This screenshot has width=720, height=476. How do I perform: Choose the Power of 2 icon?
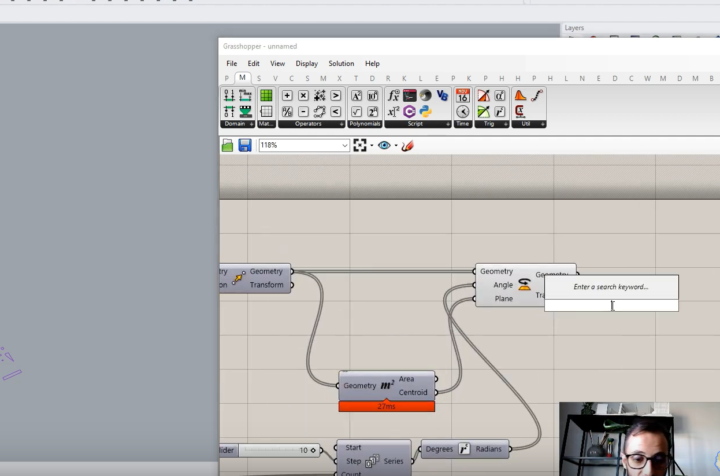coord(372,111)
